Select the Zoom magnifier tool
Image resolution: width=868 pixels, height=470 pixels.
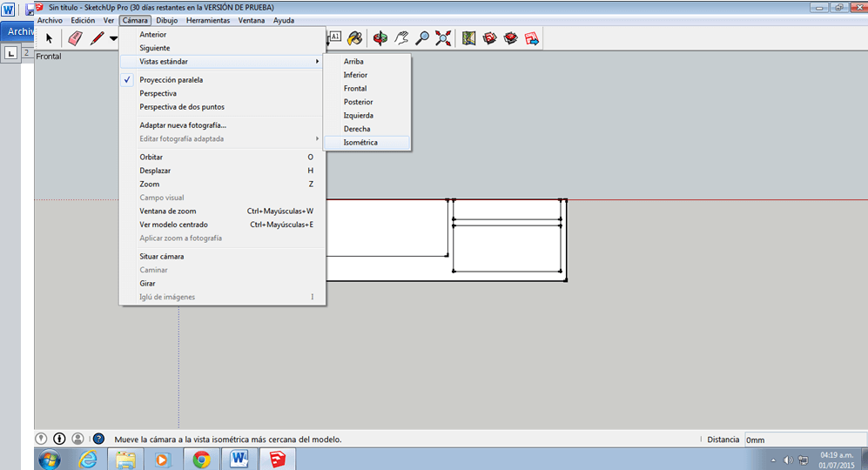click(x=422, y=38)
